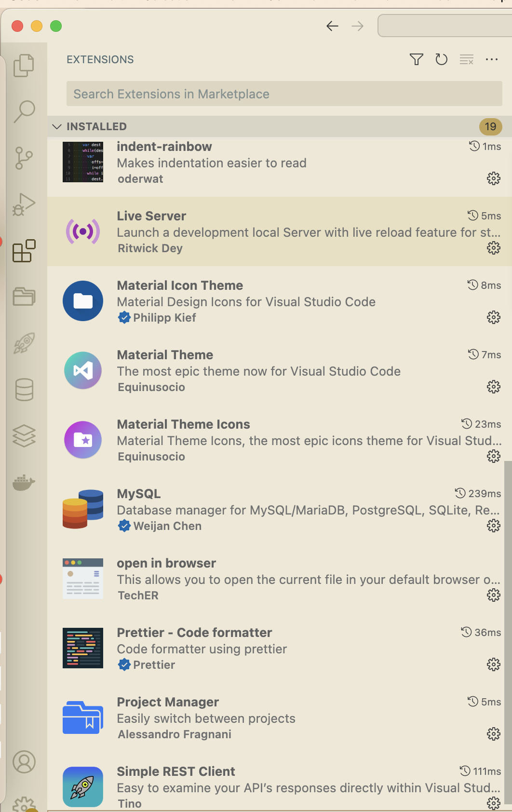Image resolution: width=512 pixels, height=812 pixels.
Task: Open manage gear for MySQL extension
Action: (x=494, y=526)
